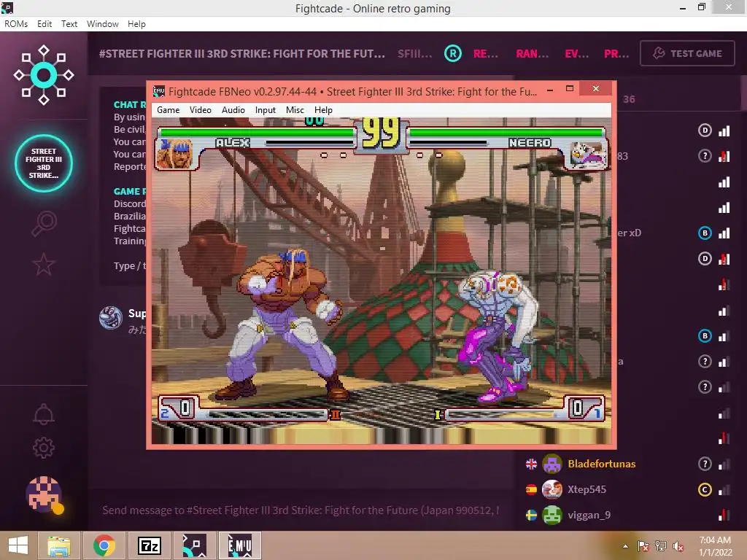Click the Spain flag beside Xtep545
747x560 pixels.
click(x=531, y=489)
